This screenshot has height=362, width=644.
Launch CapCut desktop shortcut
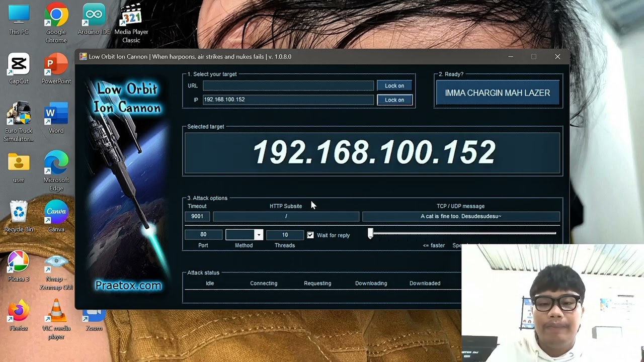pyautogui.click(x=19, y=69)
